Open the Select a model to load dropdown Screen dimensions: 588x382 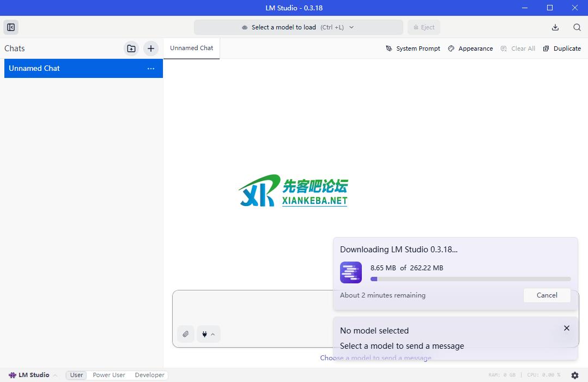298,27
